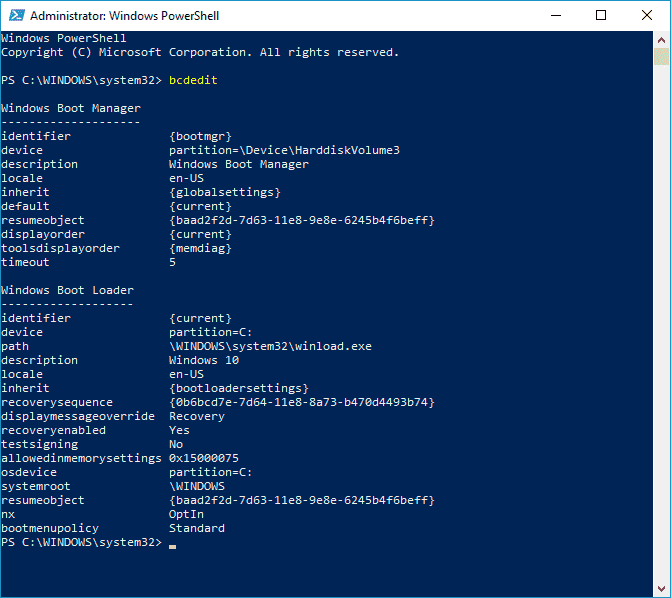Click the Copyright Microsoft Corporation line
Image resolution: width=671 pixels, height=598 pixels.
point(200,52)
